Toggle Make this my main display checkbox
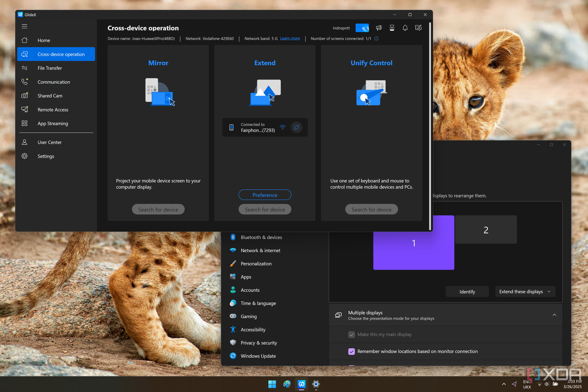Image resolution: width=588 pixels, height=392 pixels. pyautogui.click(x=351, y=335)
